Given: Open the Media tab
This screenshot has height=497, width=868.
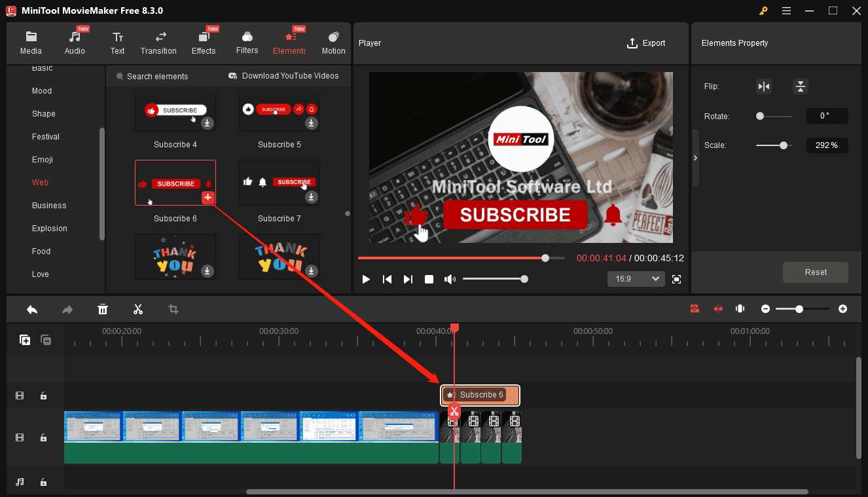Looking at the screenshot, I should click(x=31, y=43).
